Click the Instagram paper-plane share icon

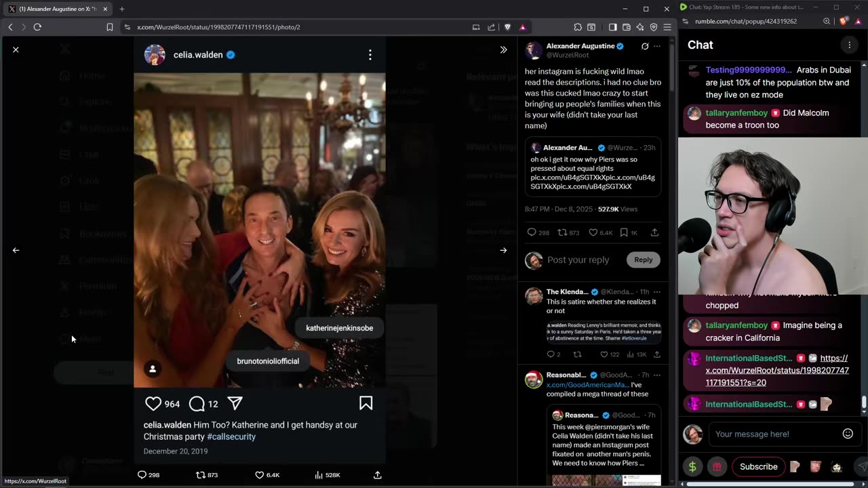235,403
